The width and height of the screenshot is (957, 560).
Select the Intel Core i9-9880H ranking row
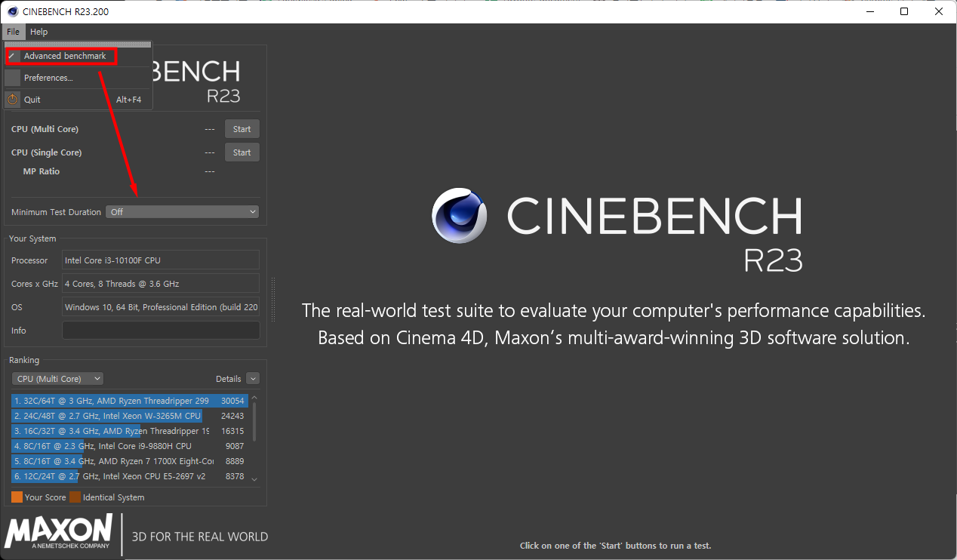[130, 446]
